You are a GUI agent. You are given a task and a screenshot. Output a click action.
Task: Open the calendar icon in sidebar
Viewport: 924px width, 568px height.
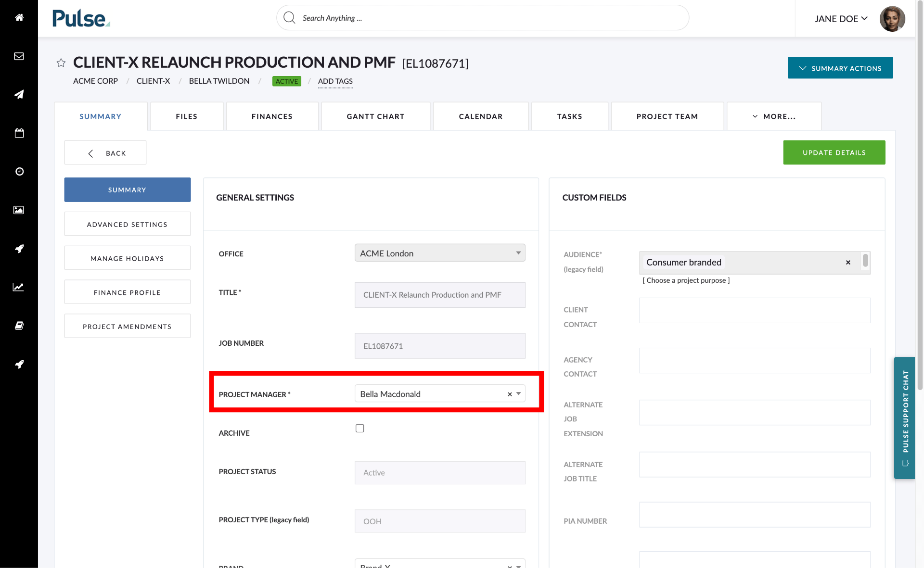19,133
